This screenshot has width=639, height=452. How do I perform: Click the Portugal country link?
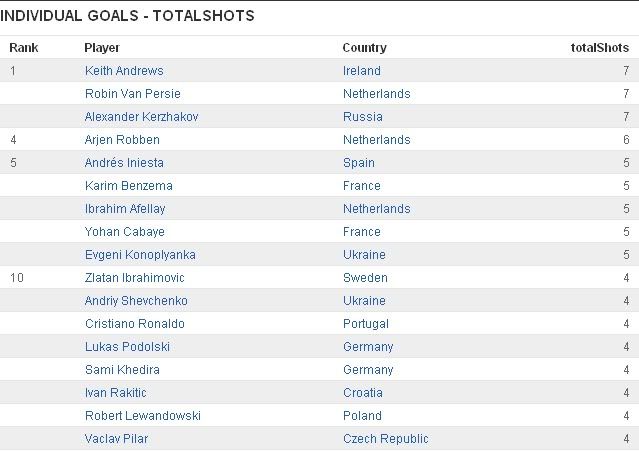[x=365, y=324]
